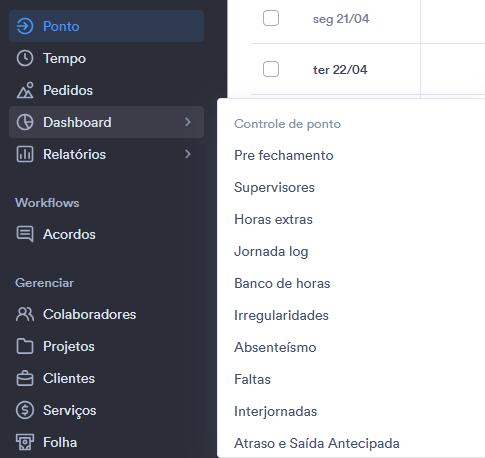485x458 pixels.
Task: Click the Ponto arrow-circle icon
Action: pos(25,26)
